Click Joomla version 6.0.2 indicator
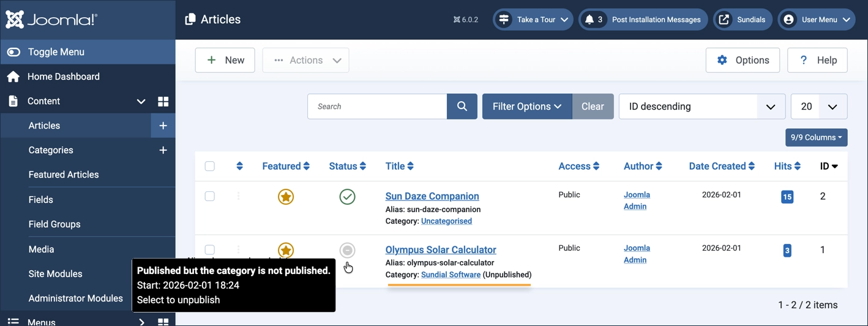This screenshot has height=326, width=868. [x=466, y=20]
